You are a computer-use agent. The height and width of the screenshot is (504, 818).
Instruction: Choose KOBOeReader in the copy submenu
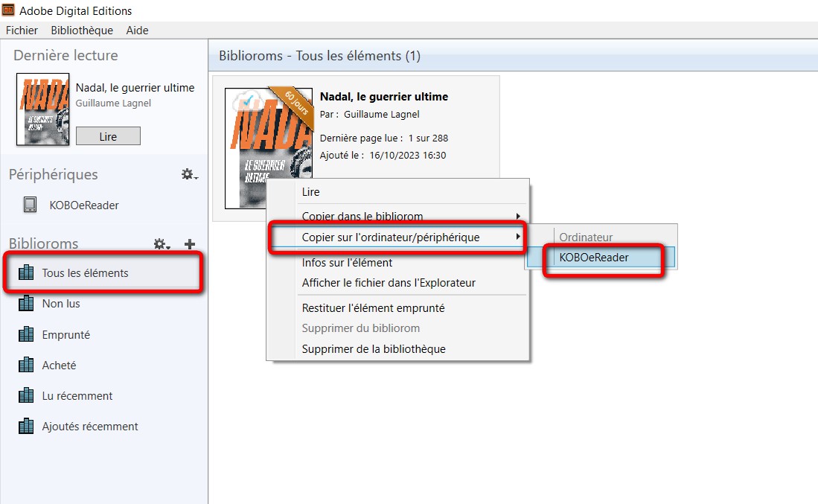(594, 258)
